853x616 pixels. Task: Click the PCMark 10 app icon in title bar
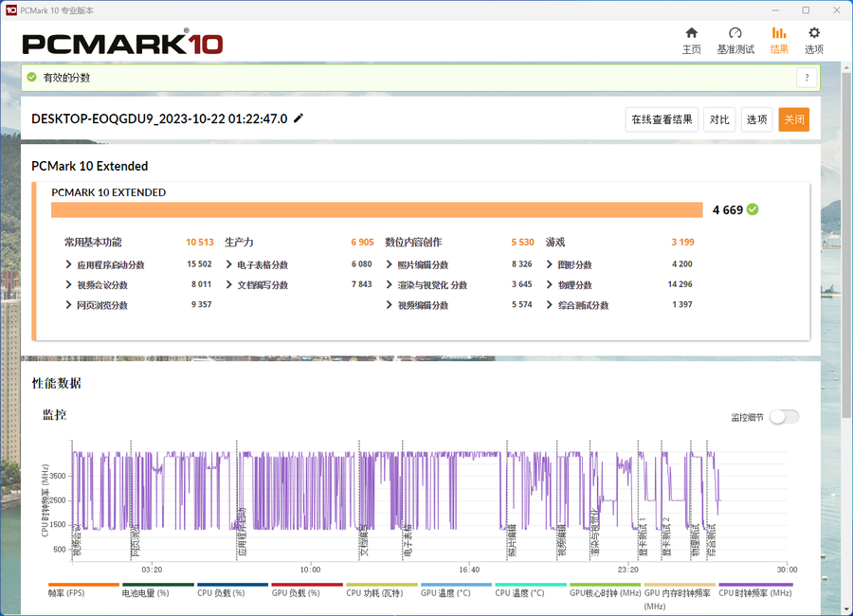coord(10,10)
